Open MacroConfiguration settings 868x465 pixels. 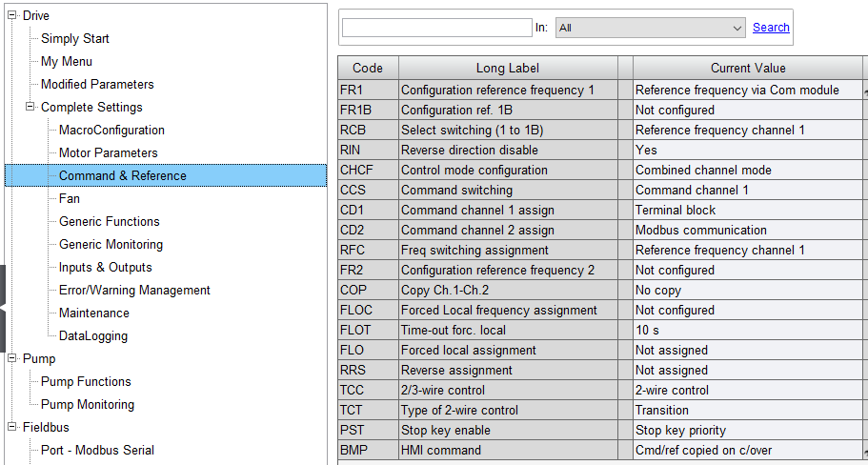click(x=111, y=131)
